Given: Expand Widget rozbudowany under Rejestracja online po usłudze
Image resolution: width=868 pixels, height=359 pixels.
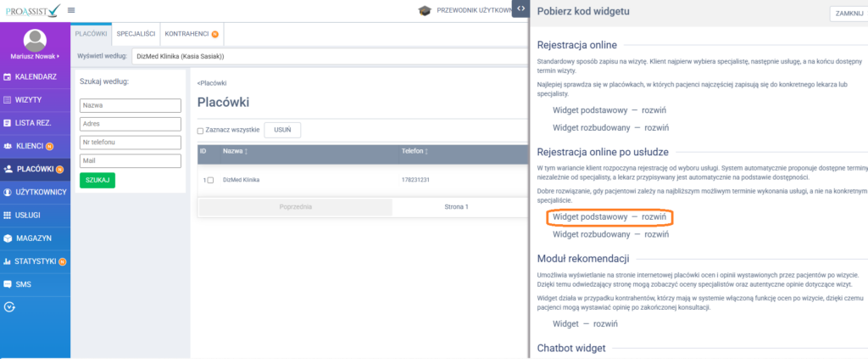Looking at the screenshot, I should point(610,233).
